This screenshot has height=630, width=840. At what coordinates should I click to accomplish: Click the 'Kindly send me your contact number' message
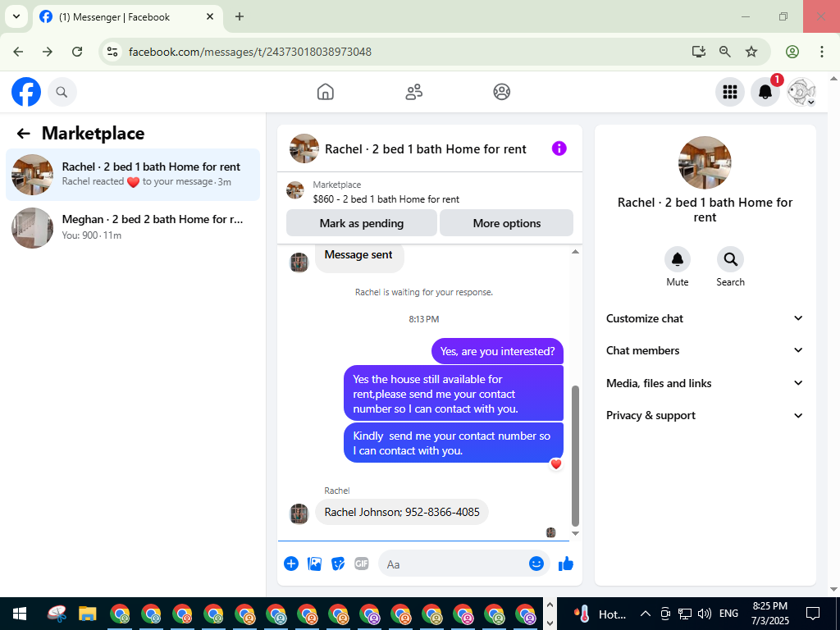[x=453, y=443]
